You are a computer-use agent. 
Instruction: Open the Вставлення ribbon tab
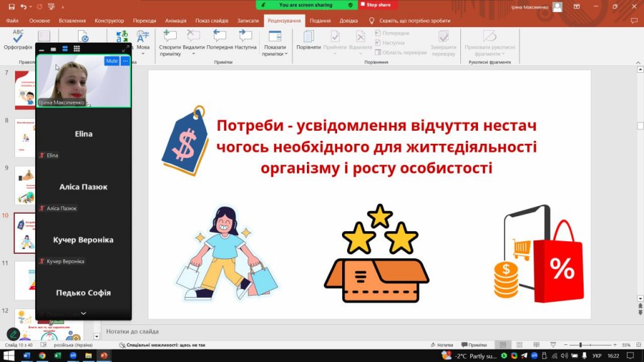pos(72,21)
